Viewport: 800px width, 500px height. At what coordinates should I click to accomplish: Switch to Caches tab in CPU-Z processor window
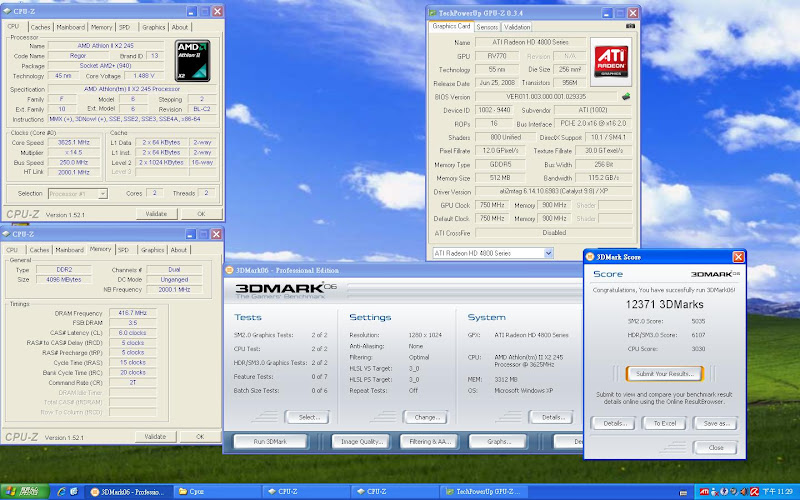[x=40, y=27]
